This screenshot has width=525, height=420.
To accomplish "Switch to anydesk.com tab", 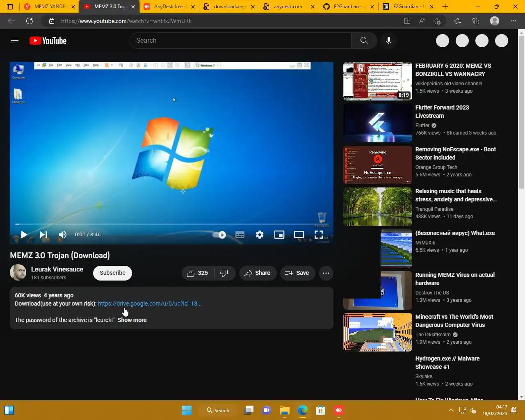I will click(289, 7).
